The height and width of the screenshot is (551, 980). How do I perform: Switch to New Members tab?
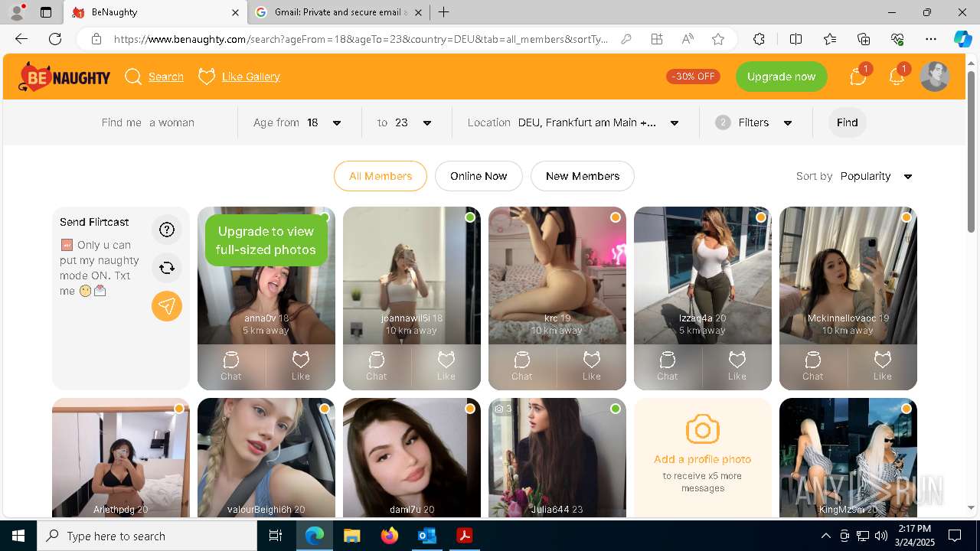tap(583, 176)
